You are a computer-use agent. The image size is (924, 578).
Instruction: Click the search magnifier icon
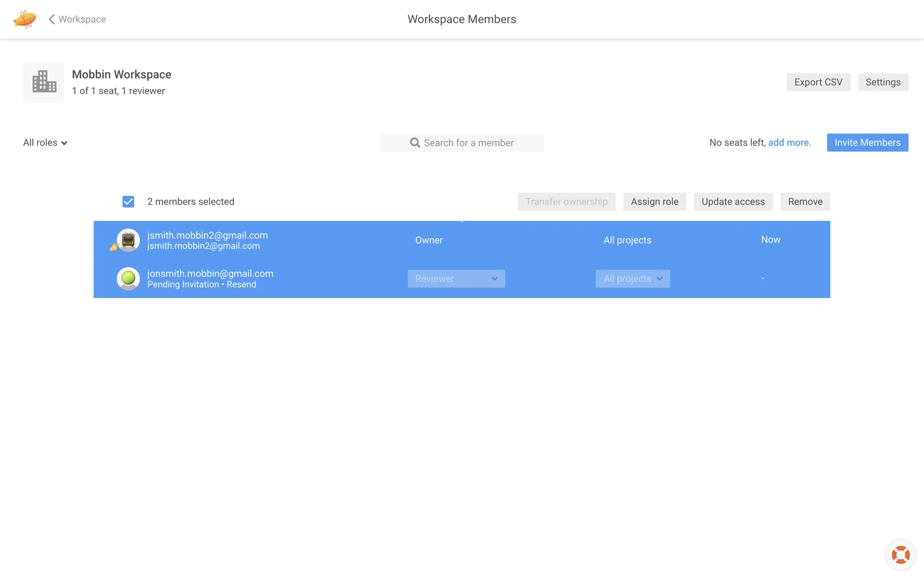tap(414, 143)
